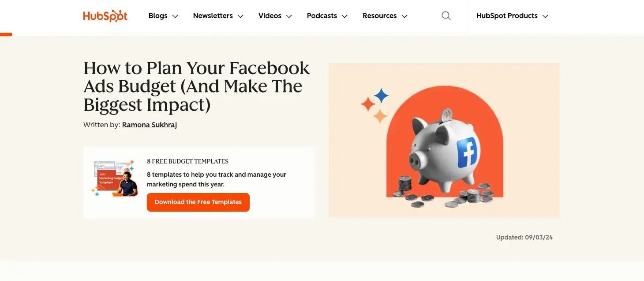The height and width of the screenshot is (281, 644).
Task: Click the 8 FREE BUDGET TEMPLATES heading
Action: tap(187, 161)
